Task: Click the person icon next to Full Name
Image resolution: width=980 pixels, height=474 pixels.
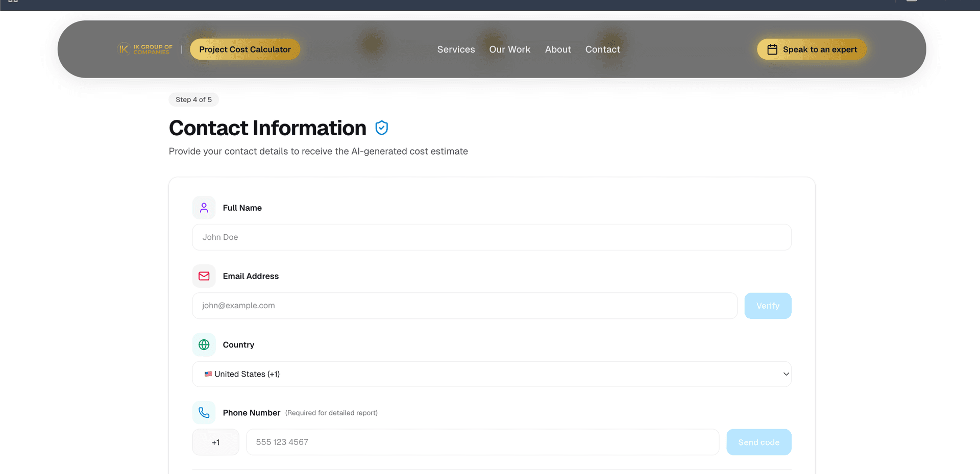Action: (x=204, y=208)
